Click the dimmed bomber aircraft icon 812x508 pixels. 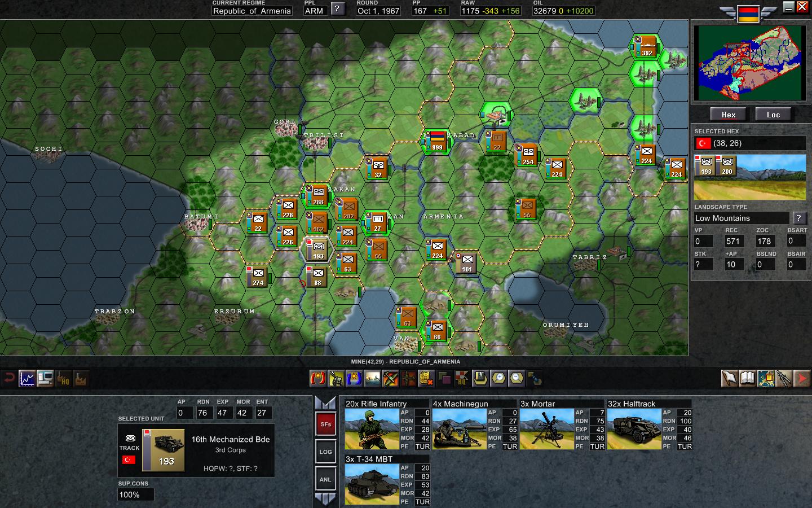point(408,378)
